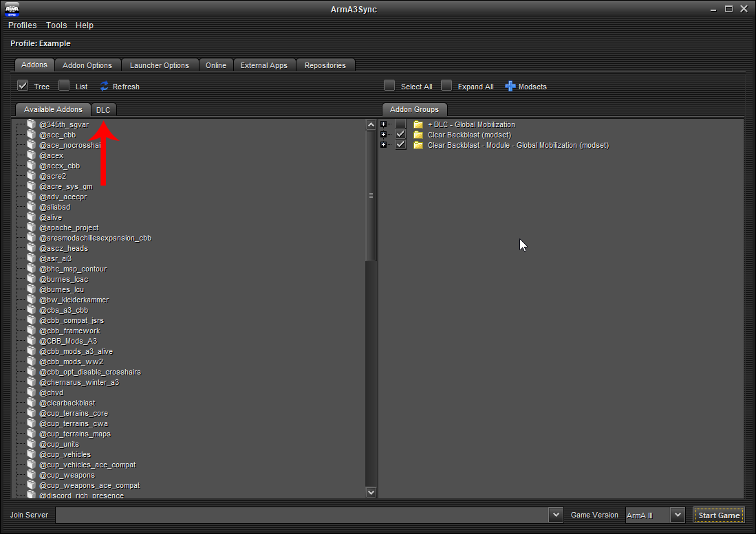This screenshot has width=756, height=534.
Task: Click the box icon beside @cup_units
Action: pyautogui.click(x=32, y=444)
